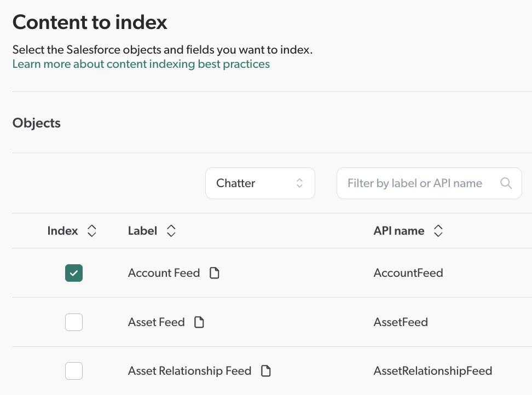Screen dimensions: 532x395
Task: Click the Index column header
Action: pyautogui.click(x=62, y=230)
